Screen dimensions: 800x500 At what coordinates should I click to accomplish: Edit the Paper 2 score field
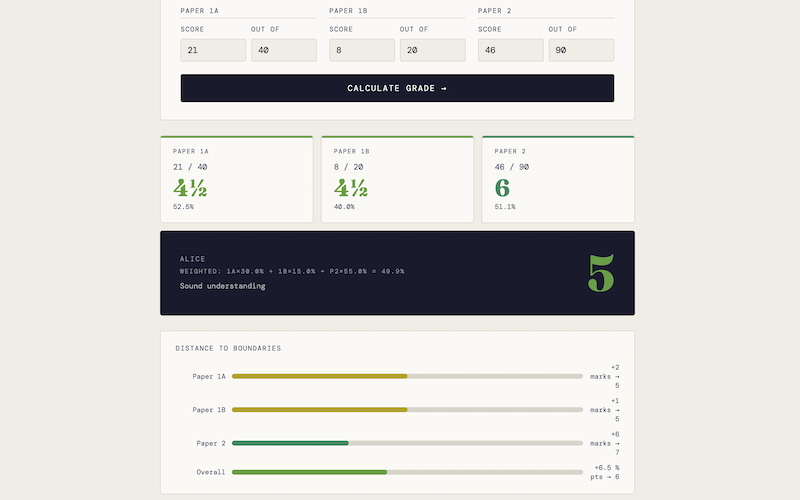[511, 50]
